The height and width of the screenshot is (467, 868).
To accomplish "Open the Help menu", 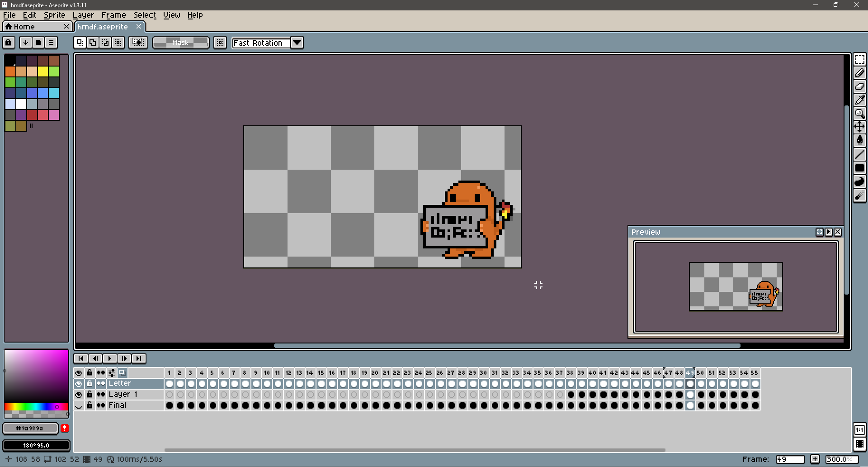I will click(x=195, y=15).
